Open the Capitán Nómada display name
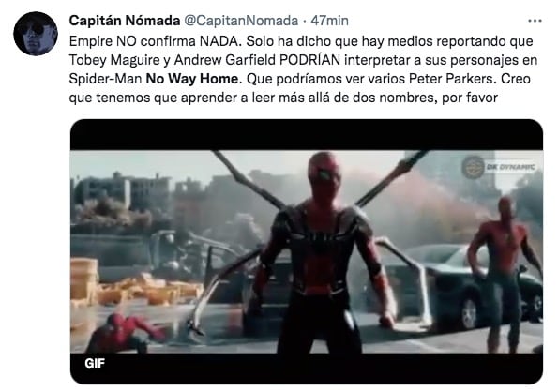558x392 pixels. tap(125, 21)
